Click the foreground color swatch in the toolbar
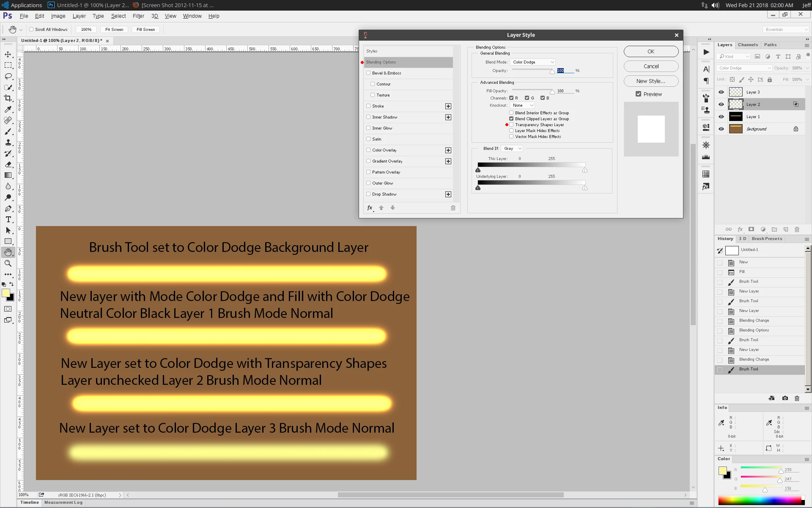Image resolution: width=812 pixels, height=508 pixels. pyautogui.click(x=6, y=293)
